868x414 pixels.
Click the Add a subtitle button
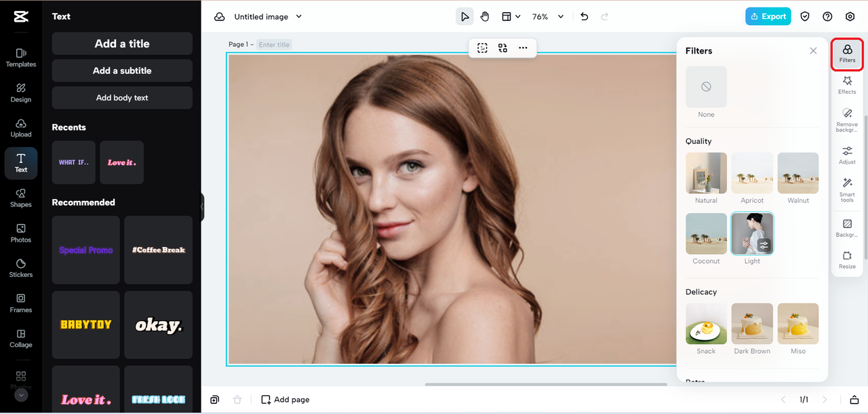[122, 71]
